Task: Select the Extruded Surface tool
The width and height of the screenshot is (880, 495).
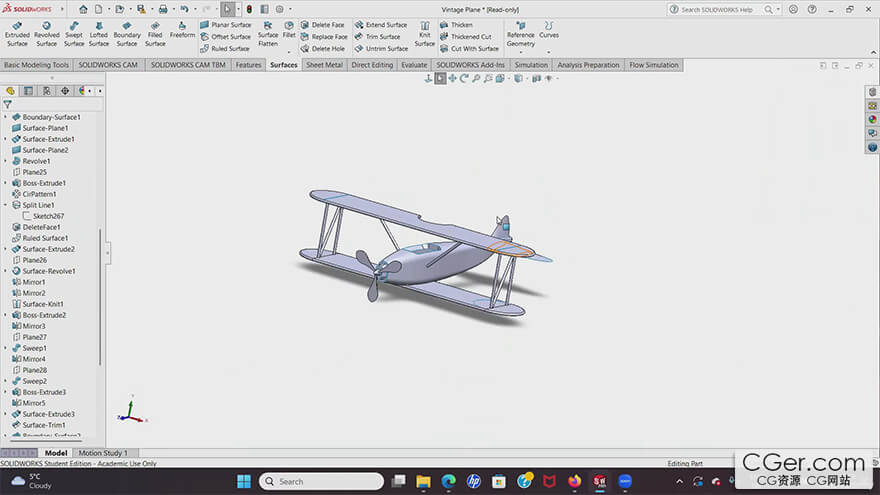Action: point(17,33)
